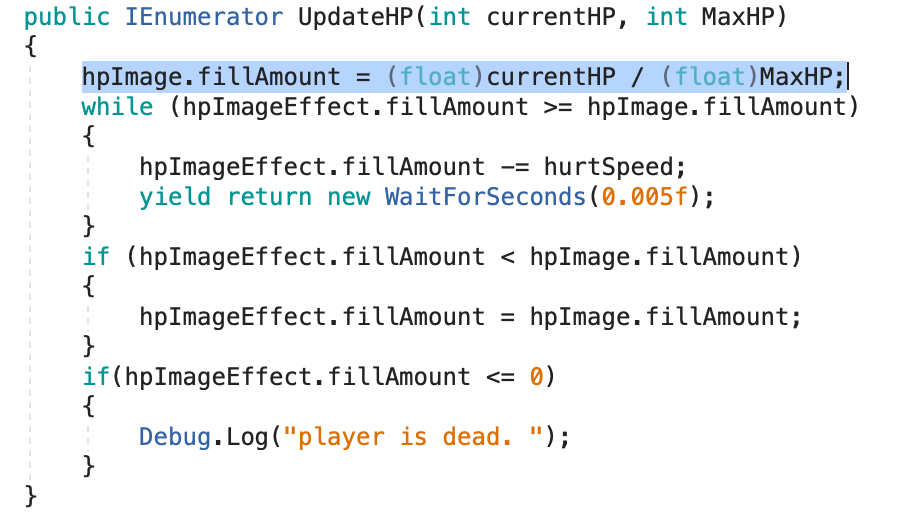Viewport: 908px width, 520px height.
Task: Click the orange 0 in last if condition
Action: tap(536, 377)
